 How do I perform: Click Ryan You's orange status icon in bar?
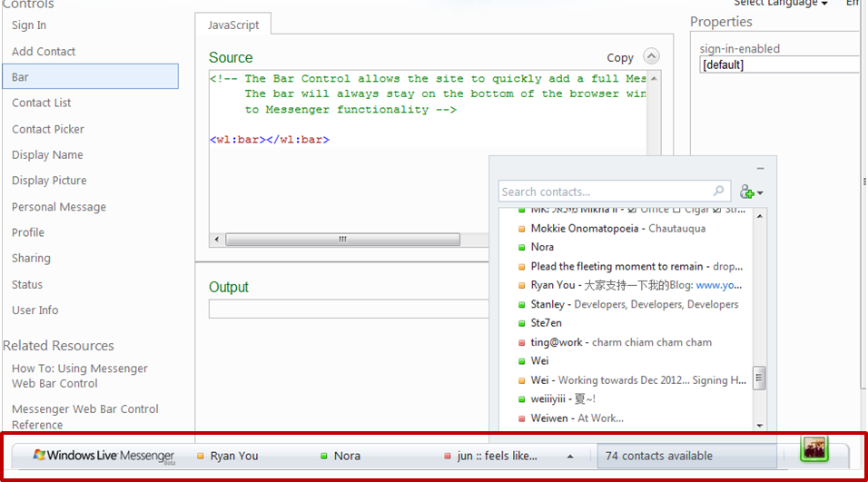click(201, 456)
